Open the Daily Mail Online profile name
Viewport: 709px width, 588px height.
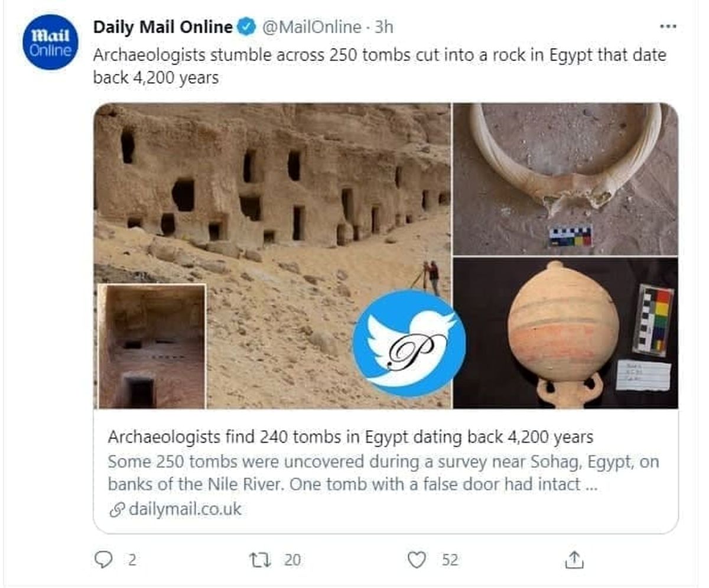[162, 27]
